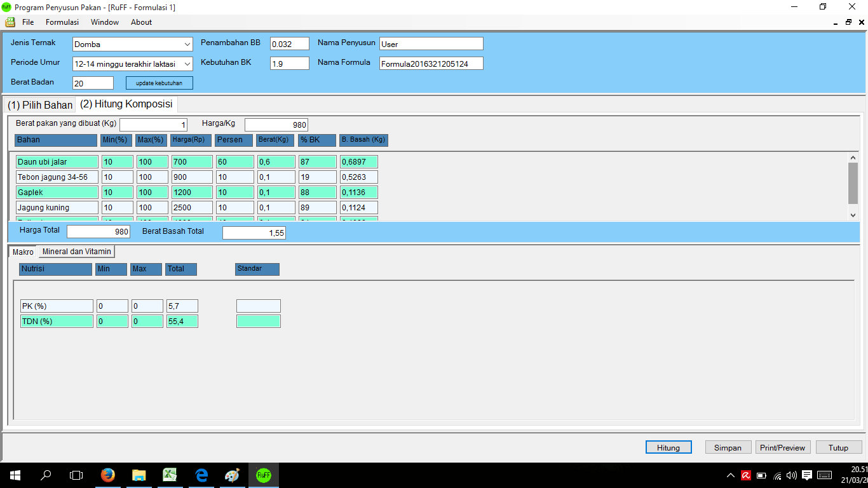Screen dimensions: 868x488
Task: Open the Excel taskbar icon
Action: 170,475
